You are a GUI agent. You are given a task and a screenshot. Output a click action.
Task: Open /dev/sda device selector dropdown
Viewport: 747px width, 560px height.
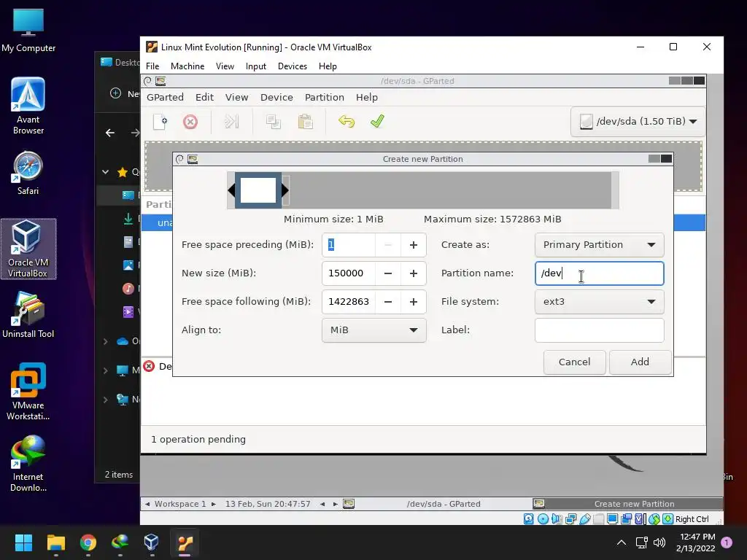coord(638,122)
